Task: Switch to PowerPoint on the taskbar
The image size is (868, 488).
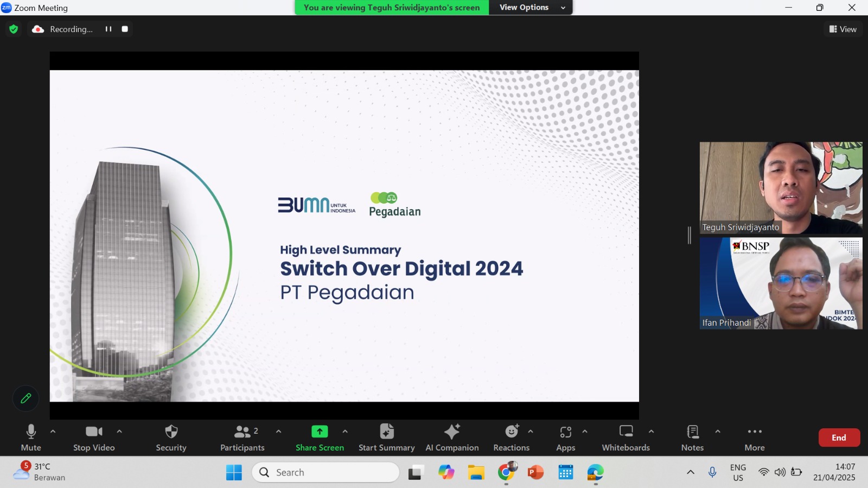Action: coord(535,472)
